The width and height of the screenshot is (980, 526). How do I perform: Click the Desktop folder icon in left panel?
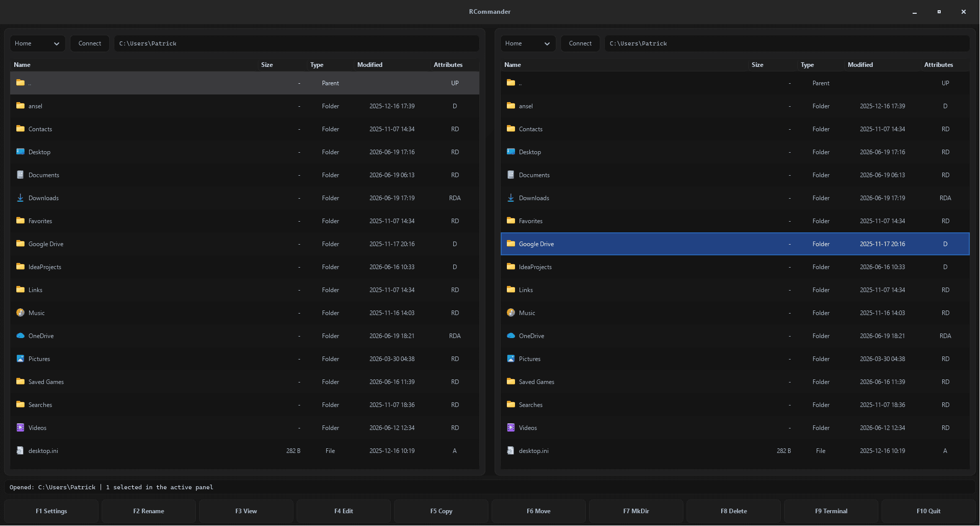(20, 152)
